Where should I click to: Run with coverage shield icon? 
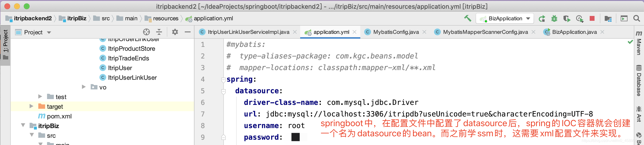(x=567, y=19)
